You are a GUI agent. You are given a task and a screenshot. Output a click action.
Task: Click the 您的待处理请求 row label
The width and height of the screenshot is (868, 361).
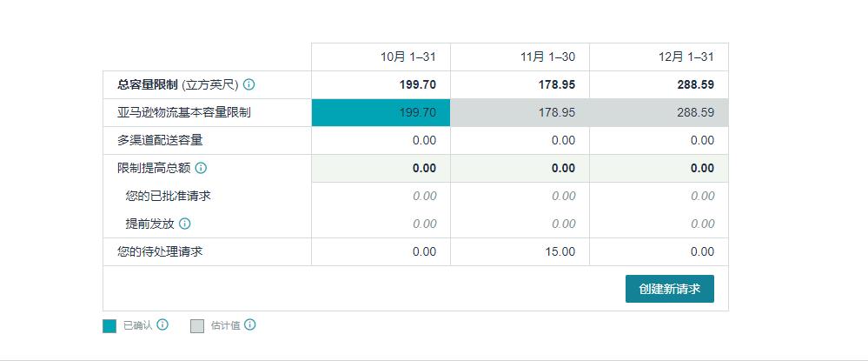[161, 251]
